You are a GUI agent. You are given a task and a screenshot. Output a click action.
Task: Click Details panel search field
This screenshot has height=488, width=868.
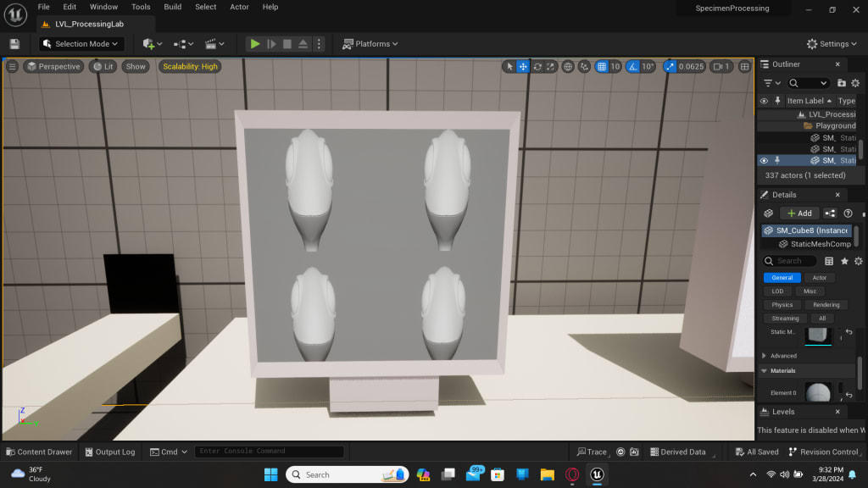(789, 261)
